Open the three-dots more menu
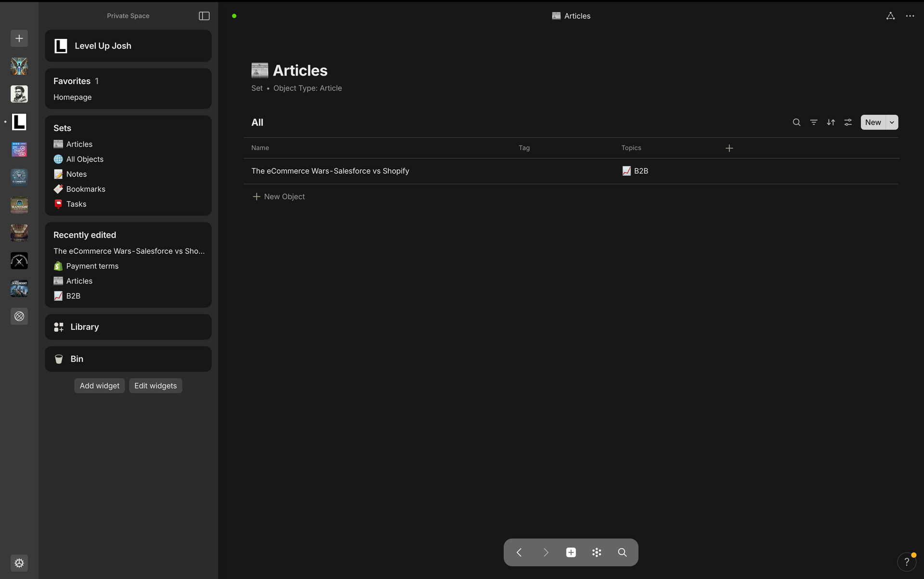 tap(910, 16)
